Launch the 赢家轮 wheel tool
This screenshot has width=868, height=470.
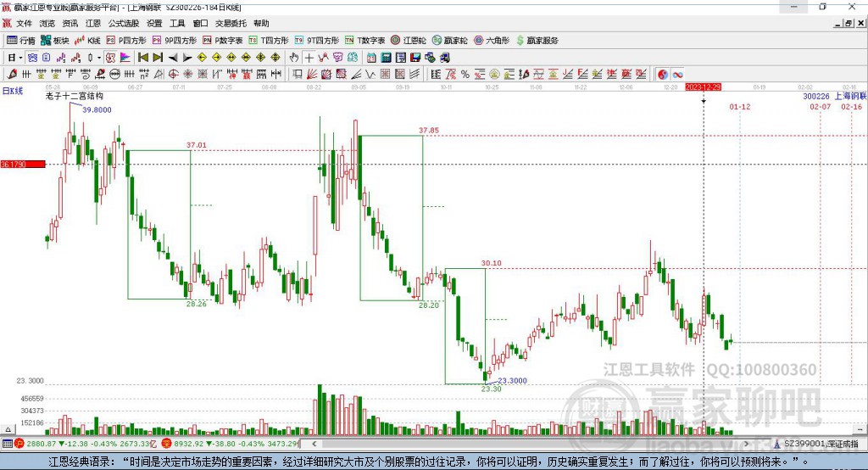pyautogui.click(x=449, y=41)
